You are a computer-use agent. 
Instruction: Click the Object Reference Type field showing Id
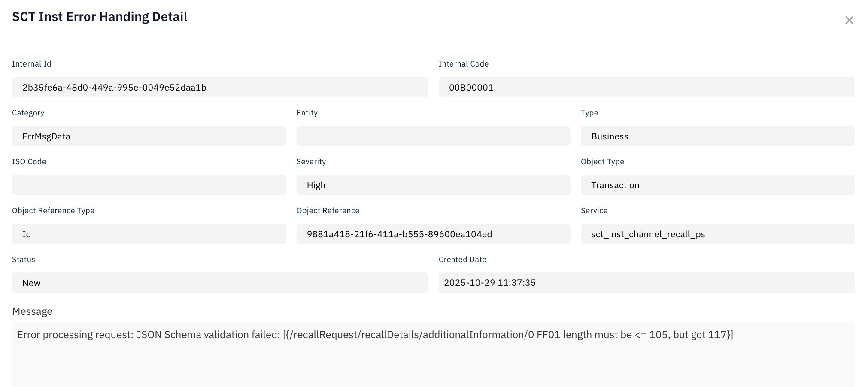pyautogui.click(x=149, y=234)
